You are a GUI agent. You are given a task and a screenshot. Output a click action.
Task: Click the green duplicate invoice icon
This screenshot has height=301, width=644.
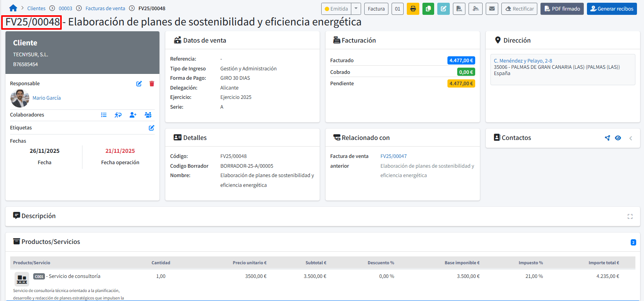pos(428,9)
